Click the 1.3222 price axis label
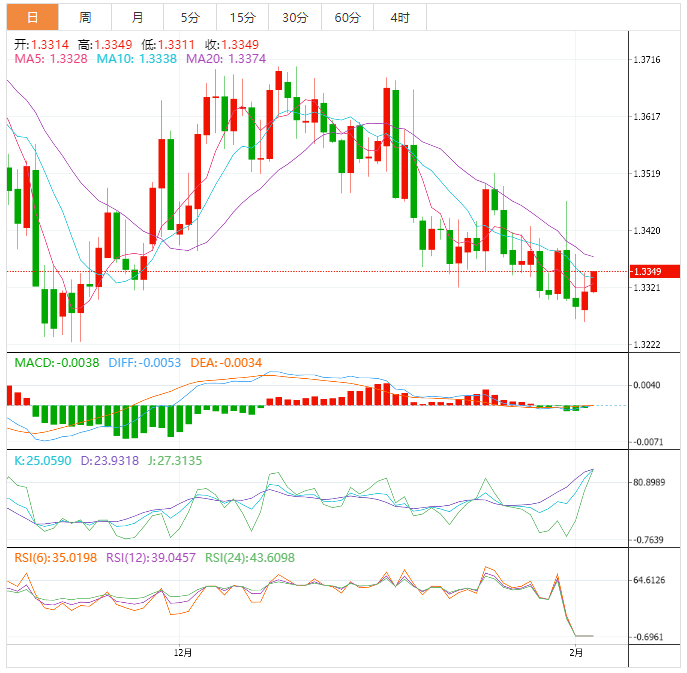This screenshot has width=687, height=673. pos(647,344)
